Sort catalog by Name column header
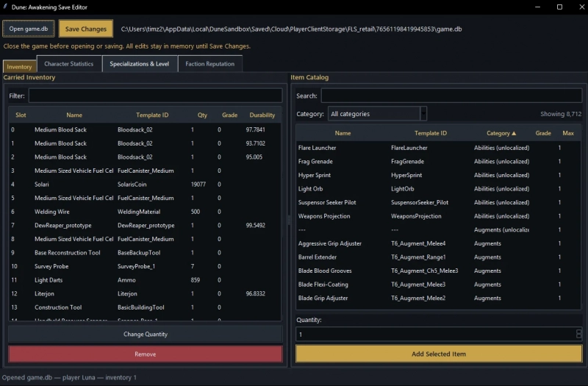 (x=343, y=133)
